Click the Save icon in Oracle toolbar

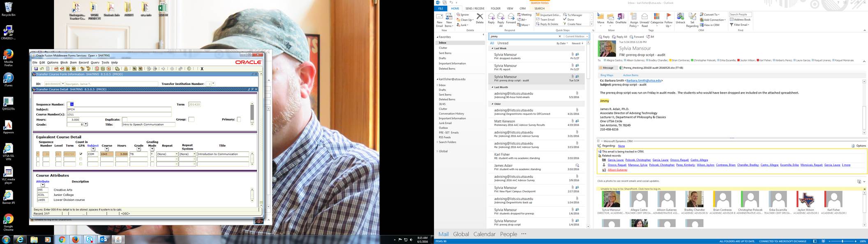pyautogui.click(x=36, y=69)
